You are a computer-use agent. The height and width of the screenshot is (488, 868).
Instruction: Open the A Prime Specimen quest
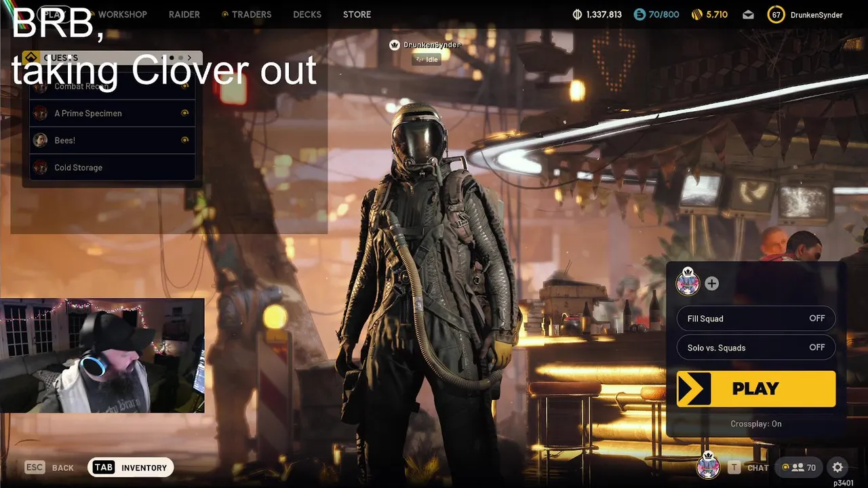point(113,113)
